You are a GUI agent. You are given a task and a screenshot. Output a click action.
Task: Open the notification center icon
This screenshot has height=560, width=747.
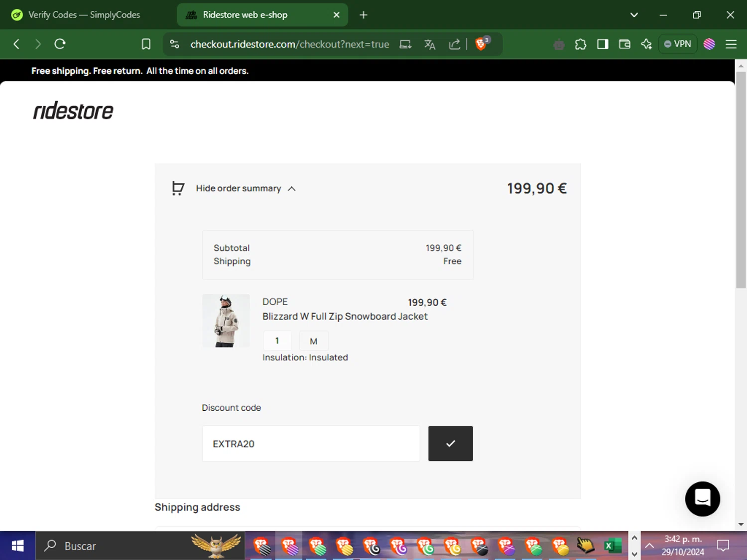coord(723,546)
